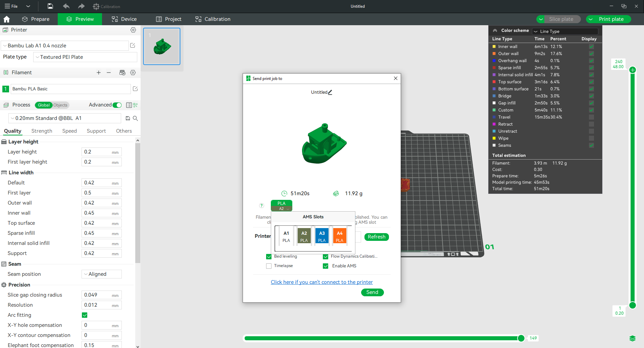644x348 pixels.
Task: Open filament settings gear icon
Action: (x=133, y=73)
